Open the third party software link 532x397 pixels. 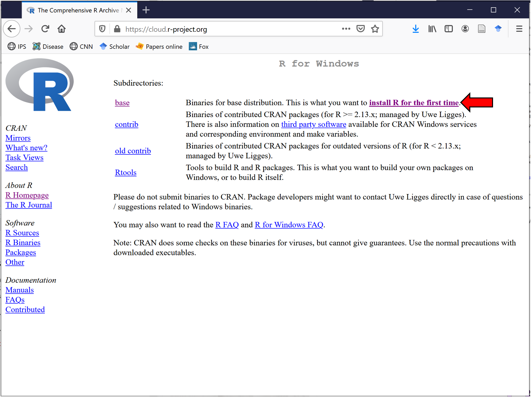(x=314, y=124)
